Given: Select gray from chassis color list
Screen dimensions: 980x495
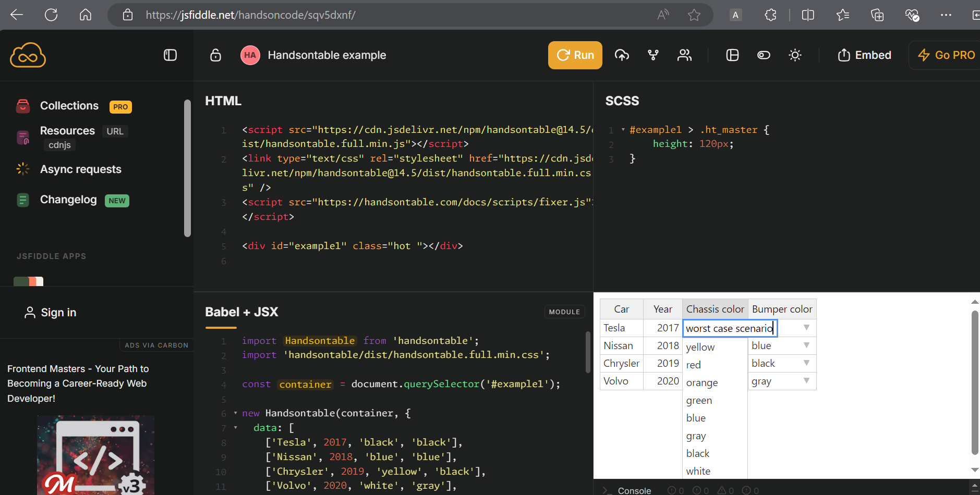Looking at the screenshot, I should click(x=715, y=436).
